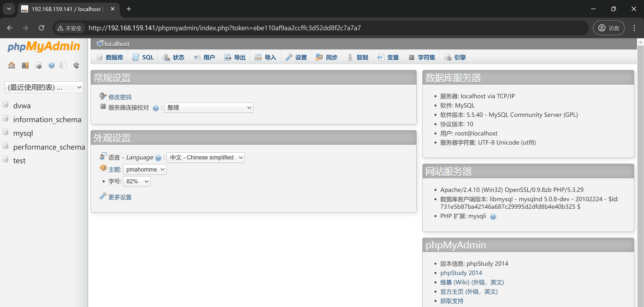The image size is (644, 307).
Task: Click the help icon beside PHP extension mysqli
Action: pyautogui.click(x=493, y=217)
